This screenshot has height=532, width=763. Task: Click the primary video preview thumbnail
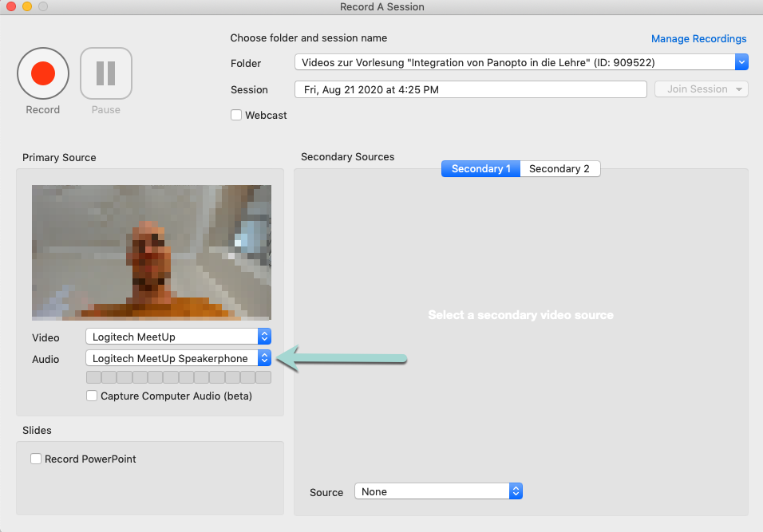(x=152, y=252)
